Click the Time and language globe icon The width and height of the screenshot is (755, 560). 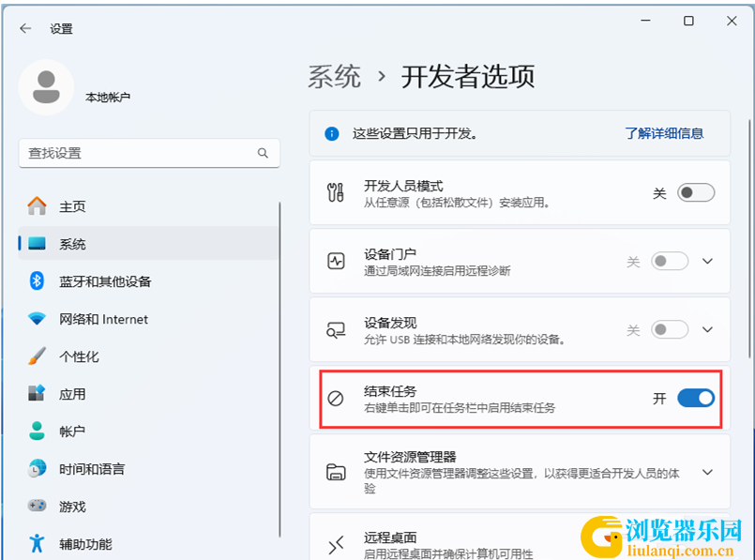38,468
